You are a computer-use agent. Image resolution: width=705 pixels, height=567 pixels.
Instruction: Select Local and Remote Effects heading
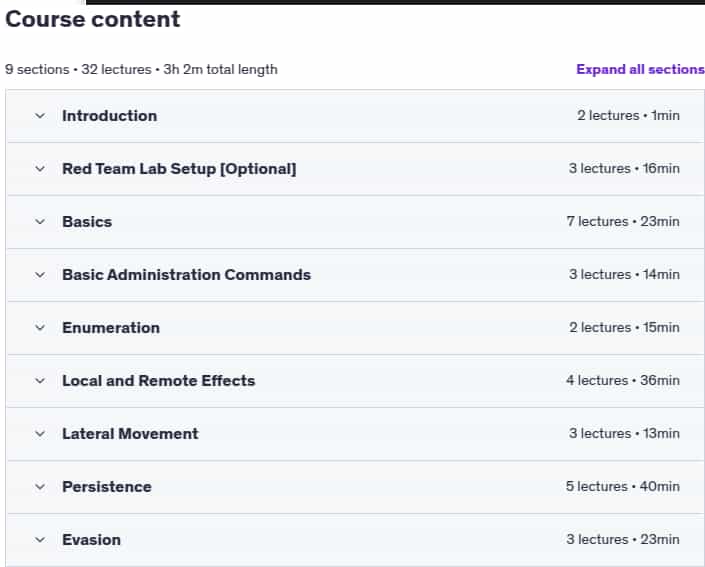[x=159, y=381]
